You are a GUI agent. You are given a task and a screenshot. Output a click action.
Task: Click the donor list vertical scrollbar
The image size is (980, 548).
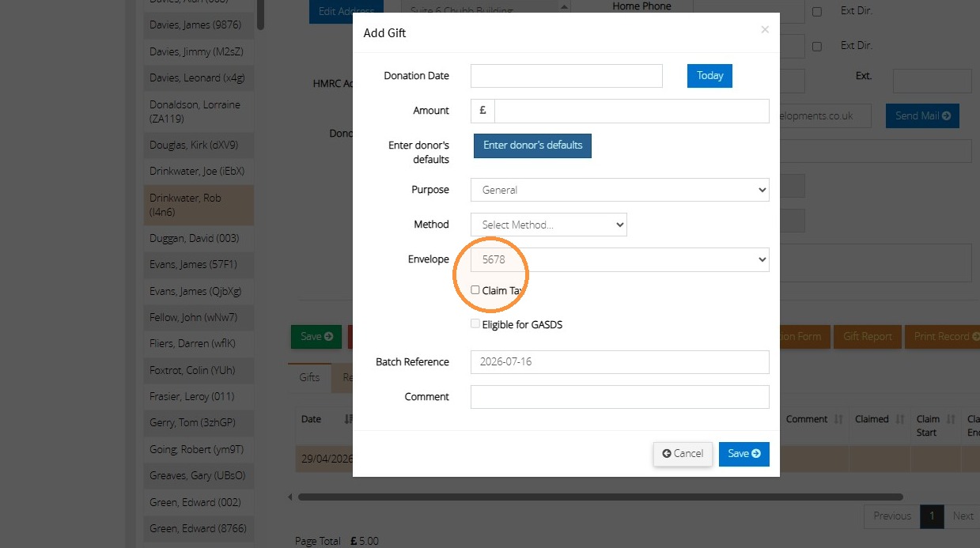tap(261, 14)
